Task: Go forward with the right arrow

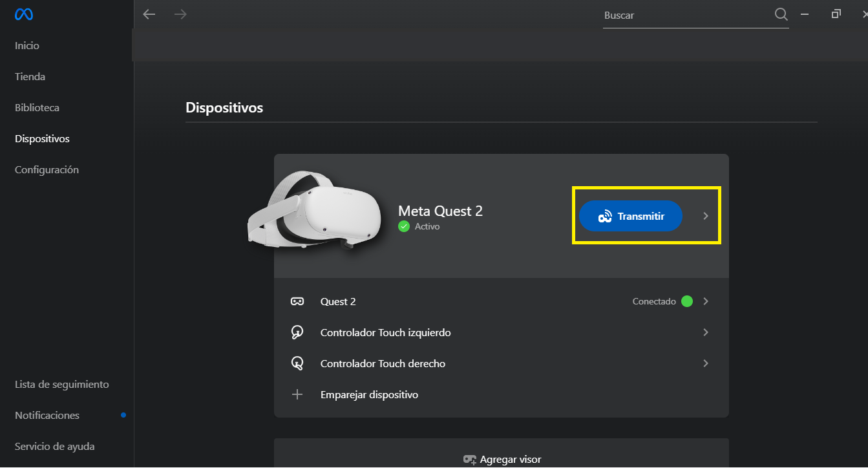Action: [180, 14]
